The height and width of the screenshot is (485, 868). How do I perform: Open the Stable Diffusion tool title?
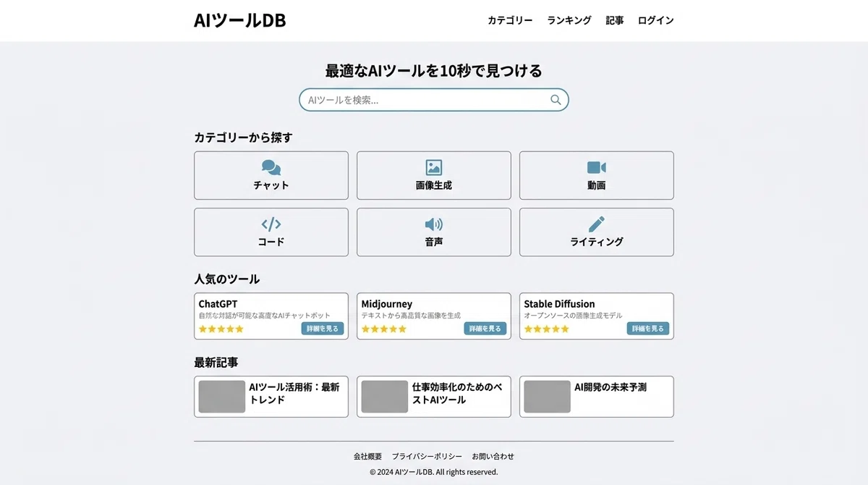(x=559, y=304)
